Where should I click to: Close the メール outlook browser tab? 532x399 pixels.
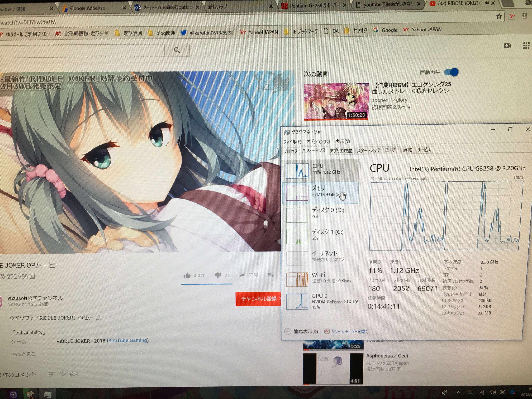pyautogui.click(x=198, y=7)
